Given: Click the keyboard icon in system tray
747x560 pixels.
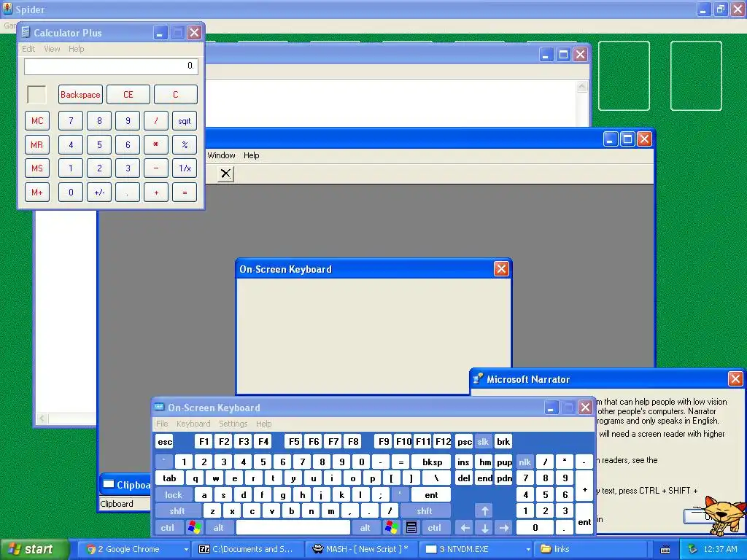Looking at the screenshot, I should tap(665, 550).
